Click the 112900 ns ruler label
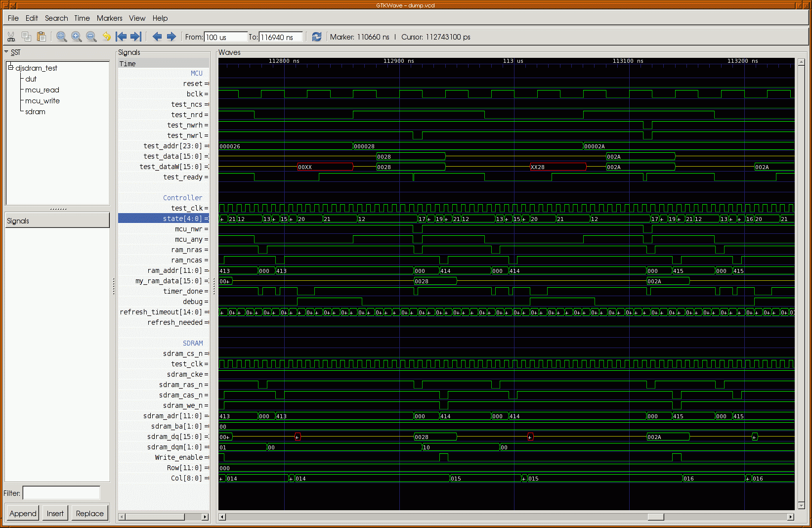This screenshot has height=528, width=812. (399, 61)
